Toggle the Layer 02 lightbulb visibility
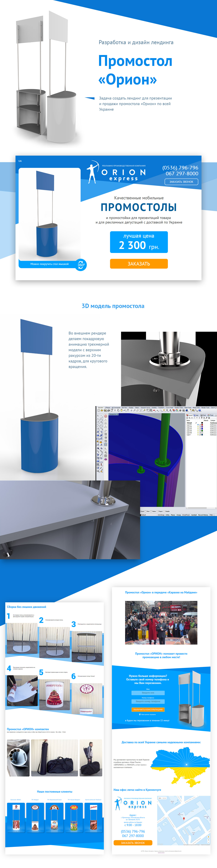Screen dimensions: 217x868 pos(198,427)
